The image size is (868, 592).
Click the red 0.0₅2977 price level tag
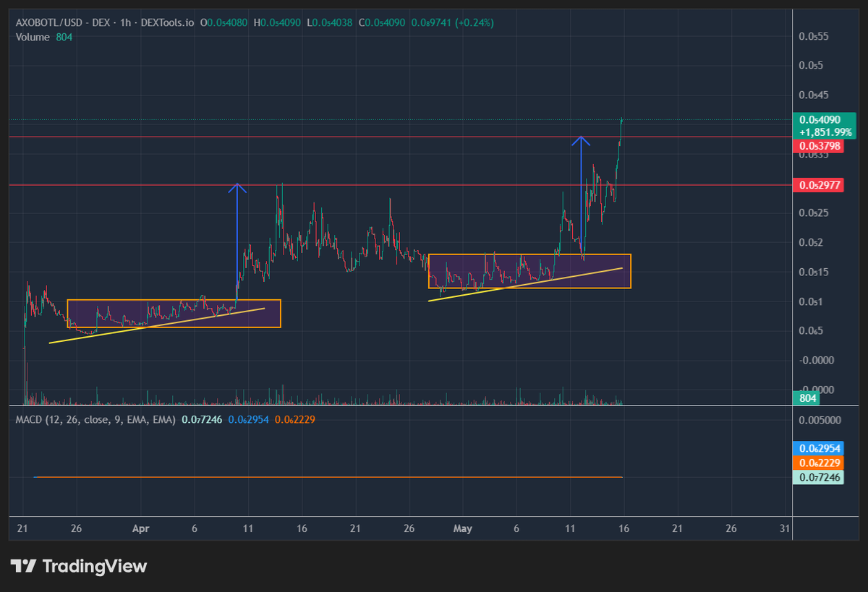pos(820,185)
